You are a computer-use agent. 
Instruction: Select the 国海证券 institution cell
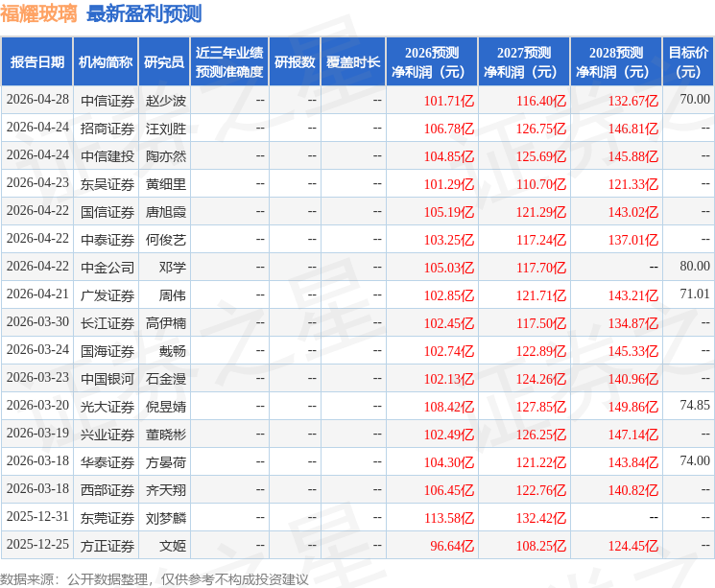pos(107,350)
